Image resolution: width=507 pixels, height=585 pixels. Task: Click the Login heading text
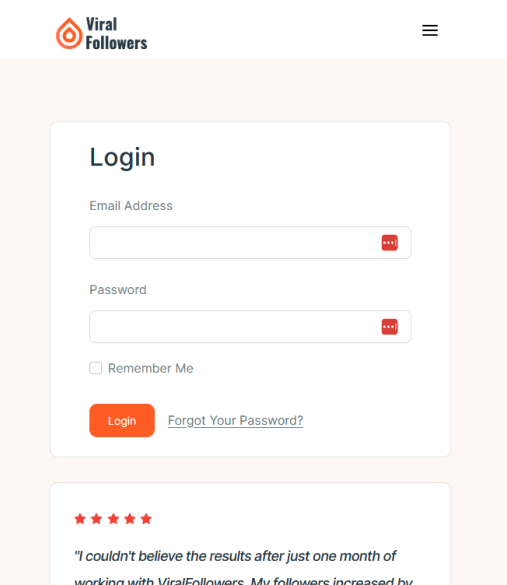122,157
